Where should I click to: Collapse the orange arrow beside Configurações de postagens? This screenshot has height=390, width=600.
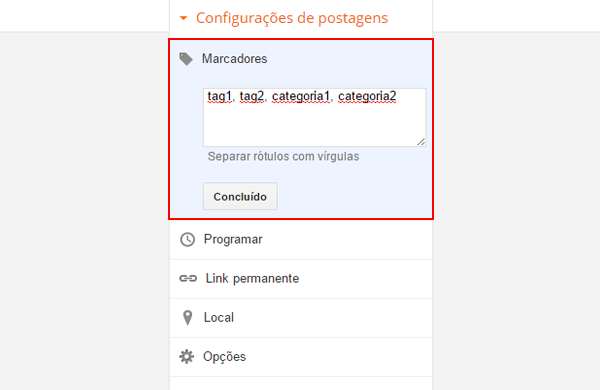pos(184,18)
